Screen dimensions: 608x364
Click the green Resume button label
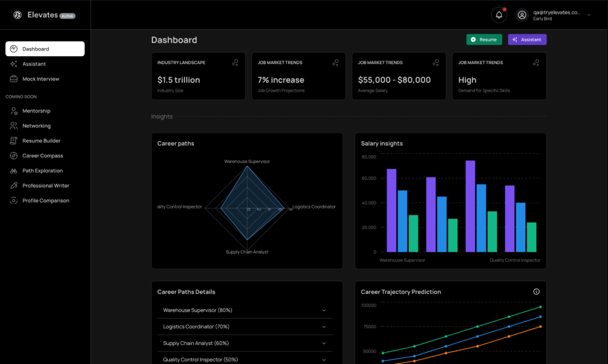point(488,40)
